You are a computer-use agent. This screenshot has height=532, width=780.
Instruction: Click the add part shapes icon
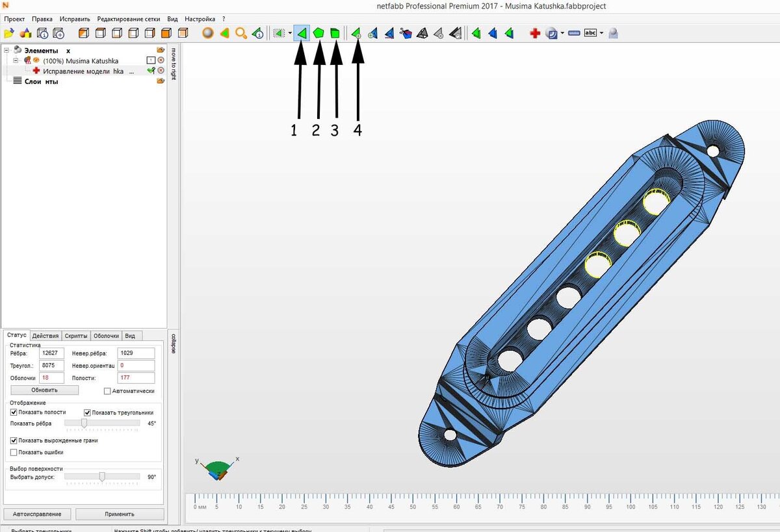pos(25,33)
